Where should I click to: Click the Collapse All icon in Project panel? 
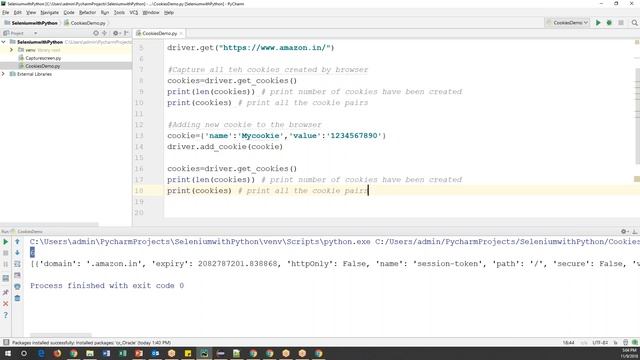104,33
